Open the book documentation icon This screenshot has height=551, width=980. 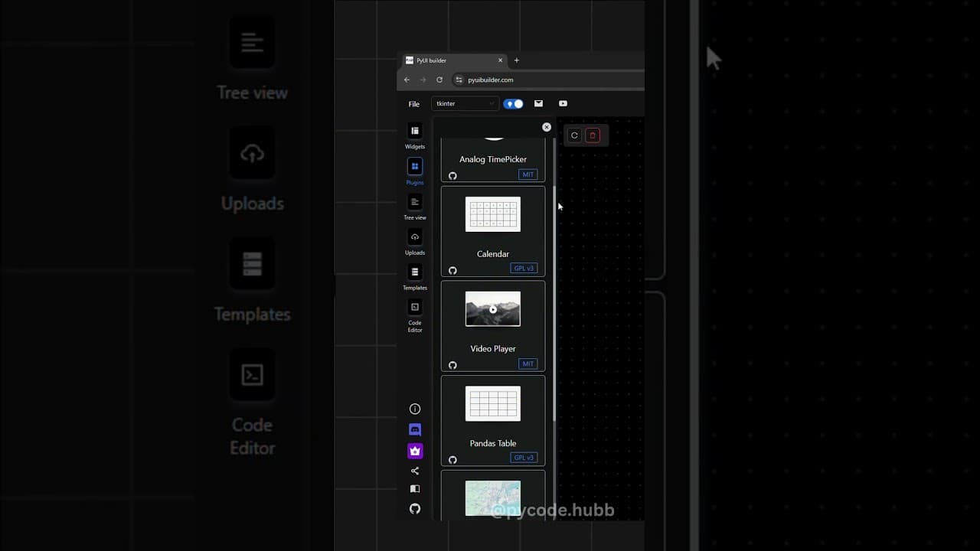tap(415, 489)
